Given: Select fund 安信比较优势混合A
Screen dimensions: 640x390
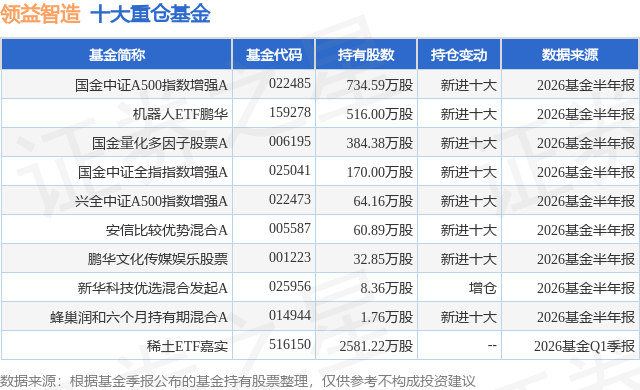Looking at the screenshot, I should [167, 230].
